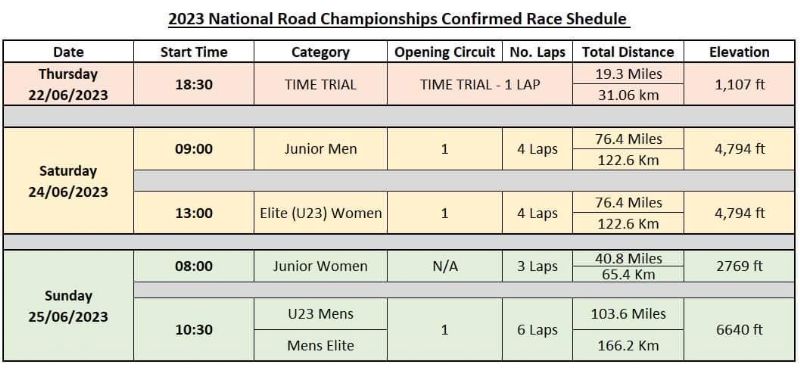
Task: Select the Elevation column header
Action: 739,52
